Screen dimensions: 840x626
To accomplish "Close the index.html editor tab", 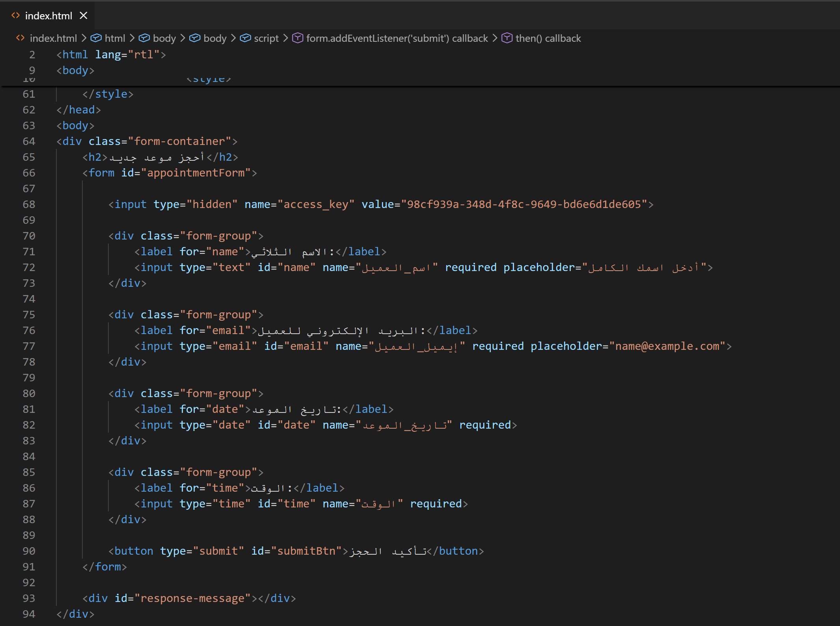I will (83, 16).
